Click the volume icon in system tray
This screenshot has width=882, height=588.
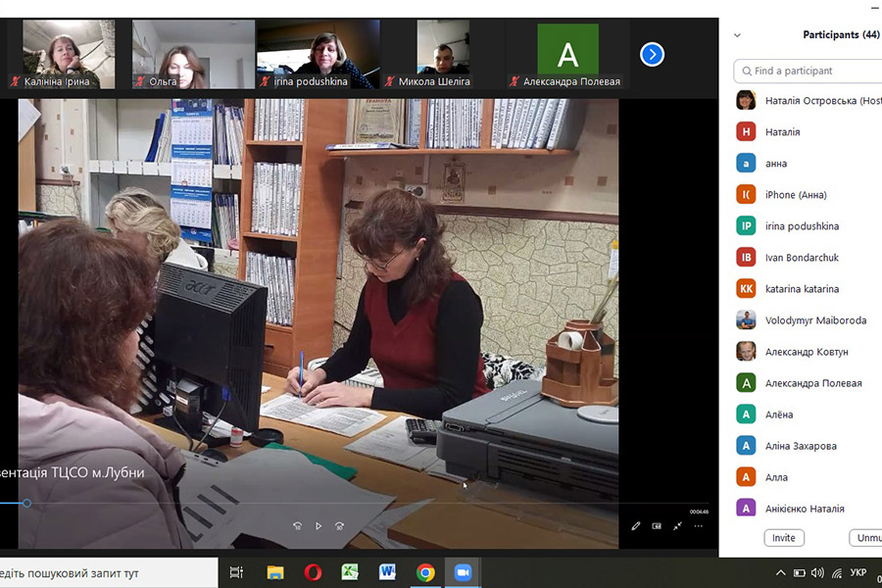817,573
